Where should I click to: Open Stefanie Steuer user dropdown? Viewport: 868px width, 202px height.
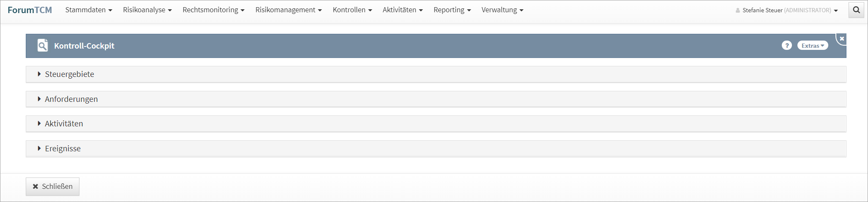789,11
